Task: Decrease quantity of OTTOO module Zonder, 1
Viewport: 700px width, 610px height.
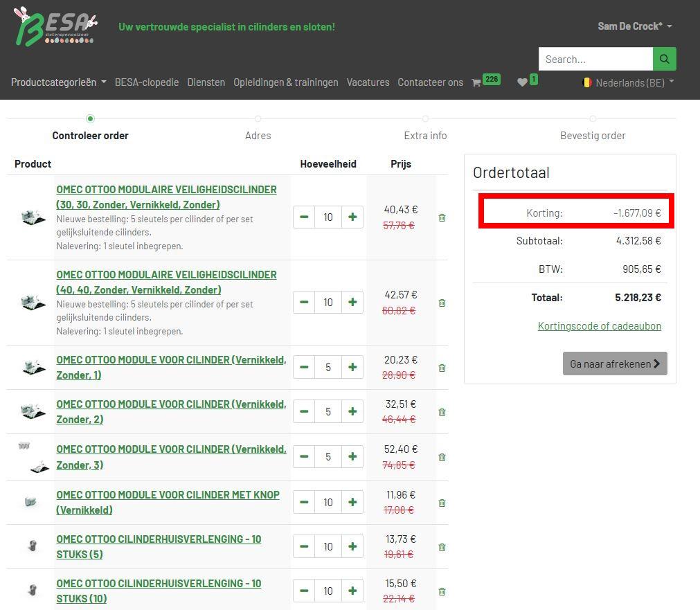Action: (x=304, y=368)
